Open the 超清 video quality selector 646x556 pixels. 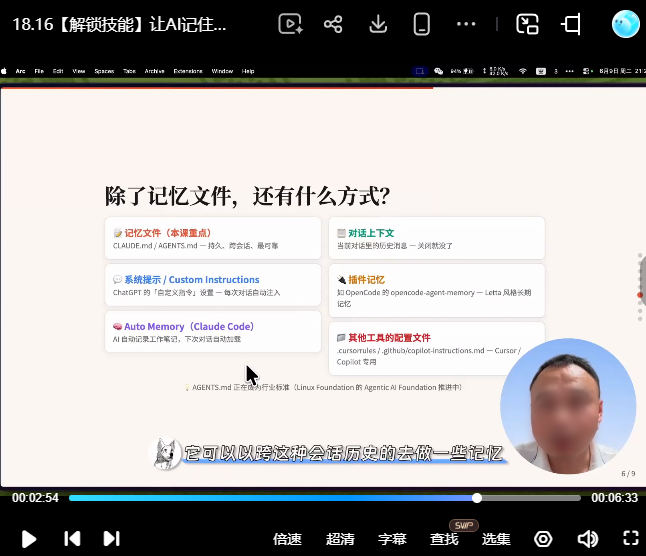pos(340,539)
